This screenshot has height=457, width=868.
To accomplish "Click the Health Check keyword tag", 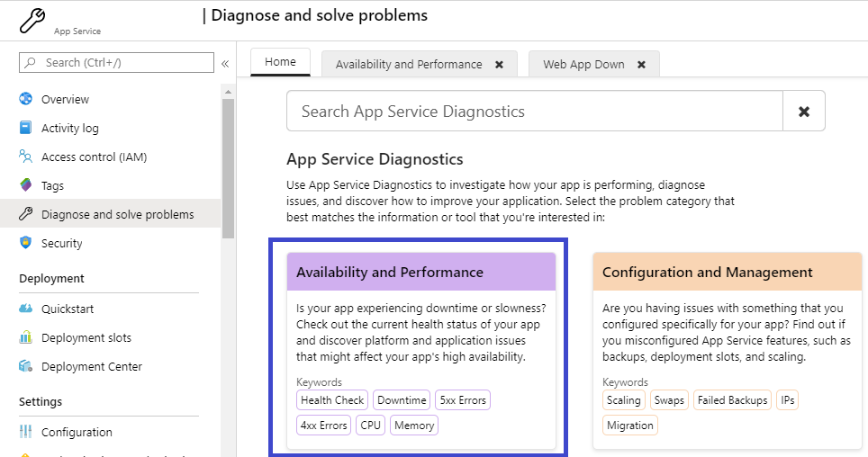I will pos(332,400).
